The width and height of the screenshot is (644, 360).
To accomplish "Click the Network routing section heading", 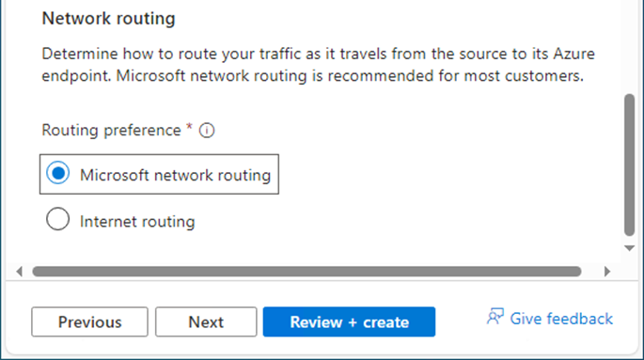I will [109, 19].
